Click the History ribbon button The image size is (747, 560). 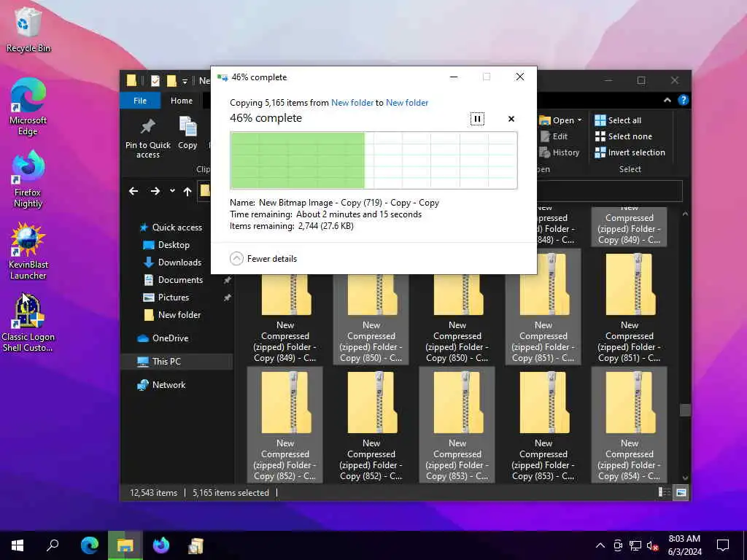coord(560,152)
